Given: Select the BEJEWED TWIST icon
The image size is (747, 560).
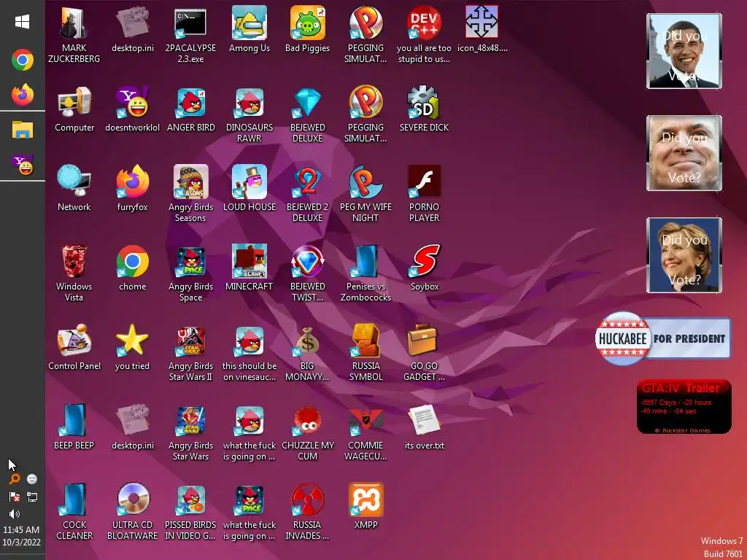Looking at the screenshot, I should [x=307, y=273].
